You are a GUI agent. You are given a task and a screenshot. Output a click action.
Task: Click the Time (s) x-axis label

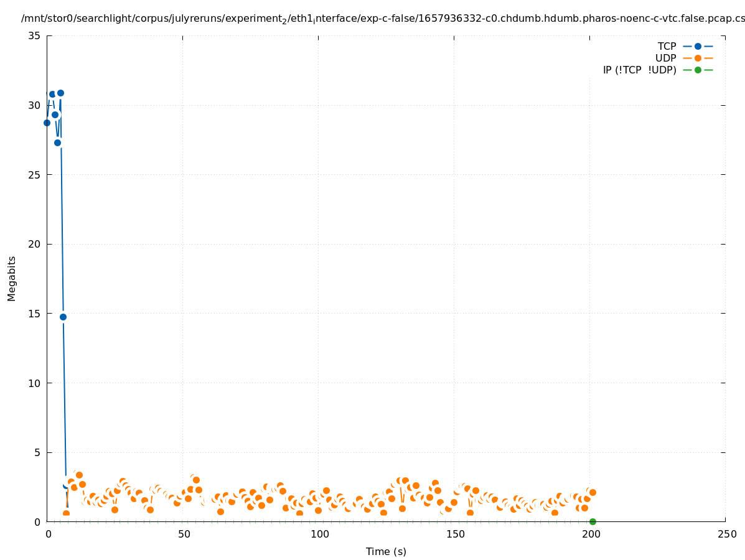[386, 551]
